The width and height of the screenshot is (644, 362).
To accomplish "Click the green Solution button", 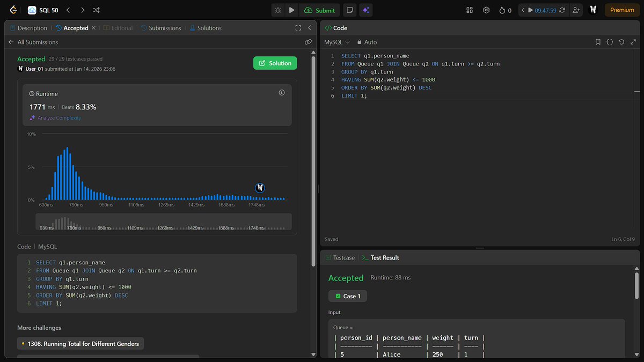I will [x=275, y=63].
